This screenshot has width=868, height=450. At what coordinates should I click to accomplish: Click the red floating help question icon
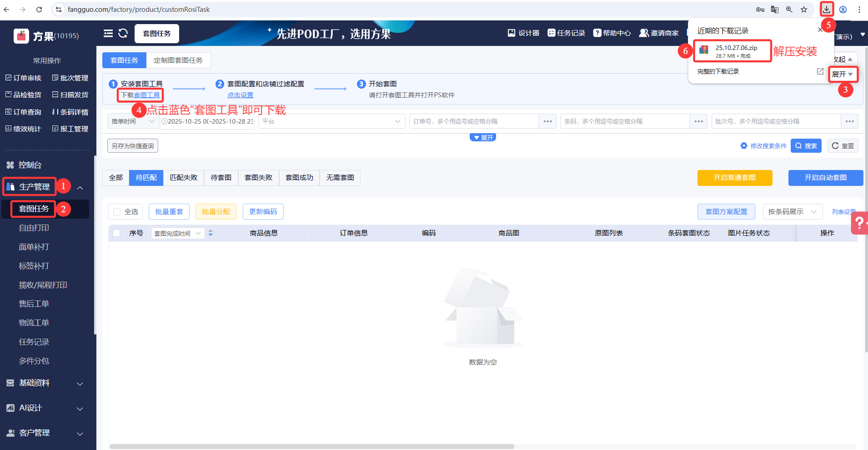coord(859,223)
